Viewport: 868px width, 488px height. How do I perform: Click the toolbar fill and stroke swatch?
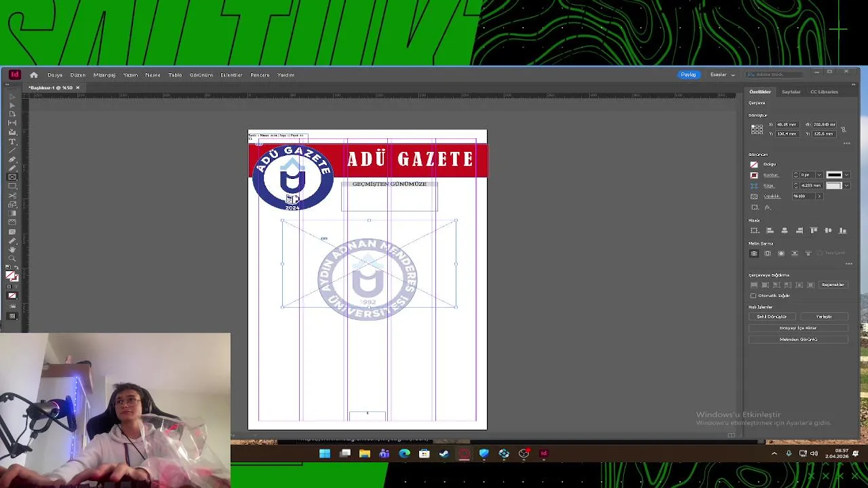12,276
